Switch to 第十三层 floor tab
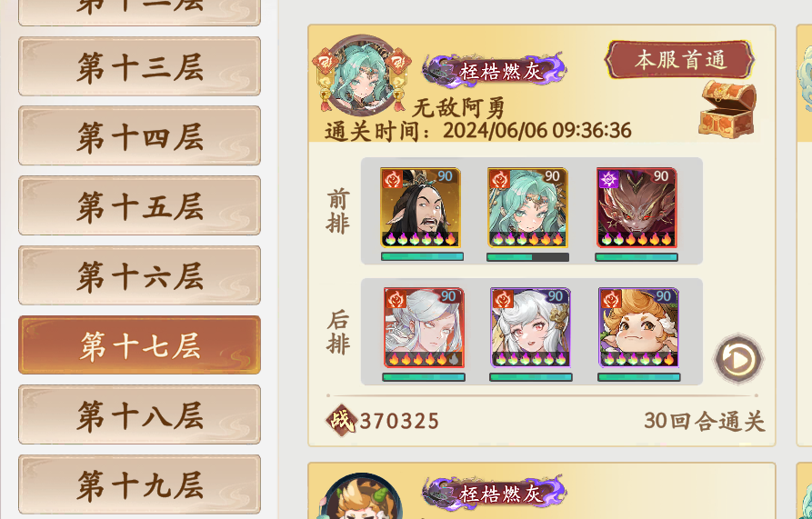The height and width of the screenshot is (519, 812). pos(139,66)
